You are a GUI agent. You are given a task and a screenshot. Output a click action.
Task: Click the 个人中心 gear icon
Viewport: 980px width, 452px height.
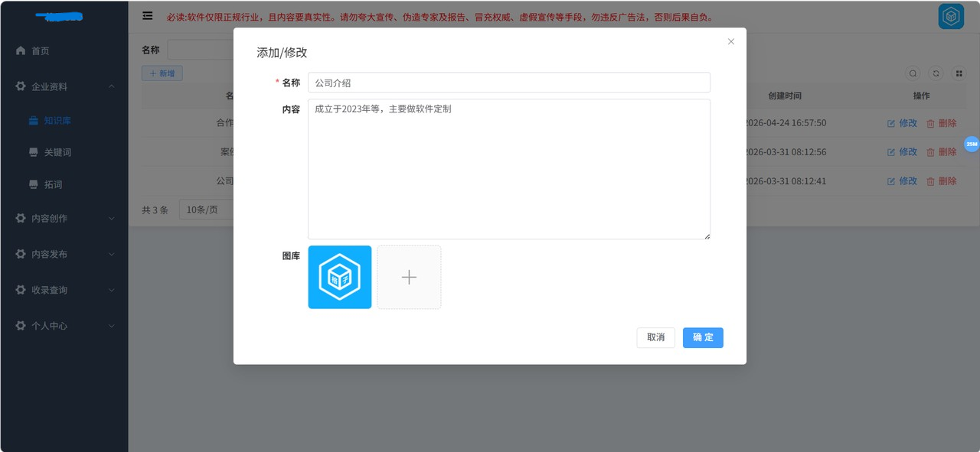pyautogui.click(x=21, y=326)
